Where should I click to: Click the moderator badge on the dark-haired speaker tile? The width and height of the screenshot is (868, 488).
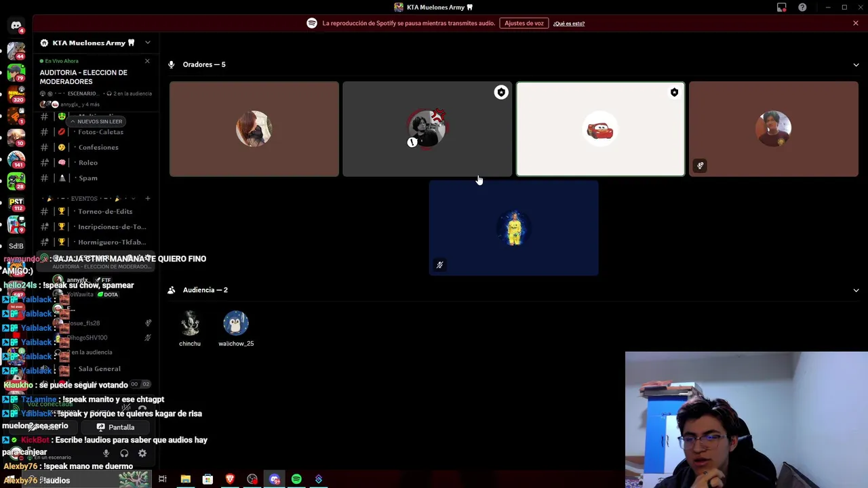coord(501,92)
